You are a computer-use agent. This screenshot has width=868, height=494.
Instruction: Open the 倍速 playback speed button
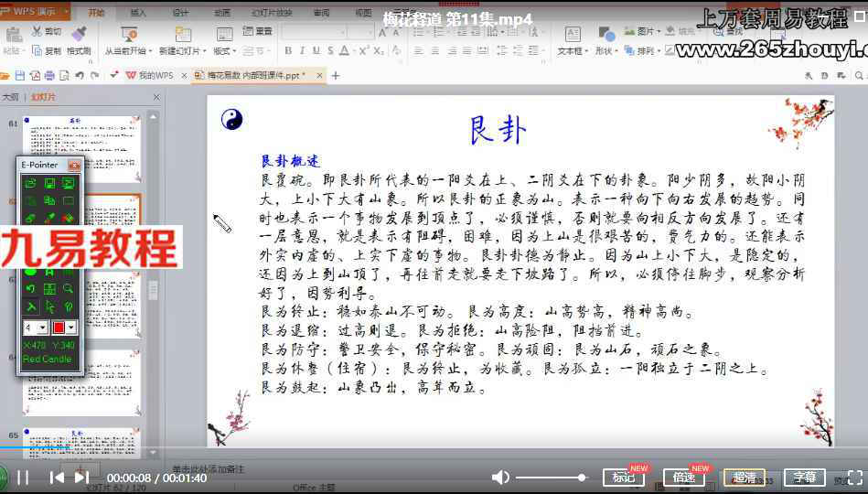tap(683, 478)
